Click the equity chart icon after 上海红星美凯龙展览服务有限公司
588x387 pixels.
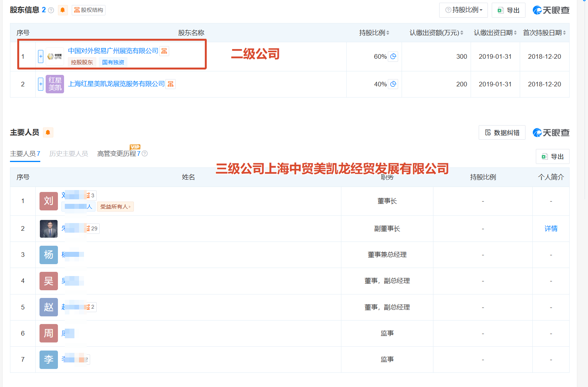(x=171, y=84)
